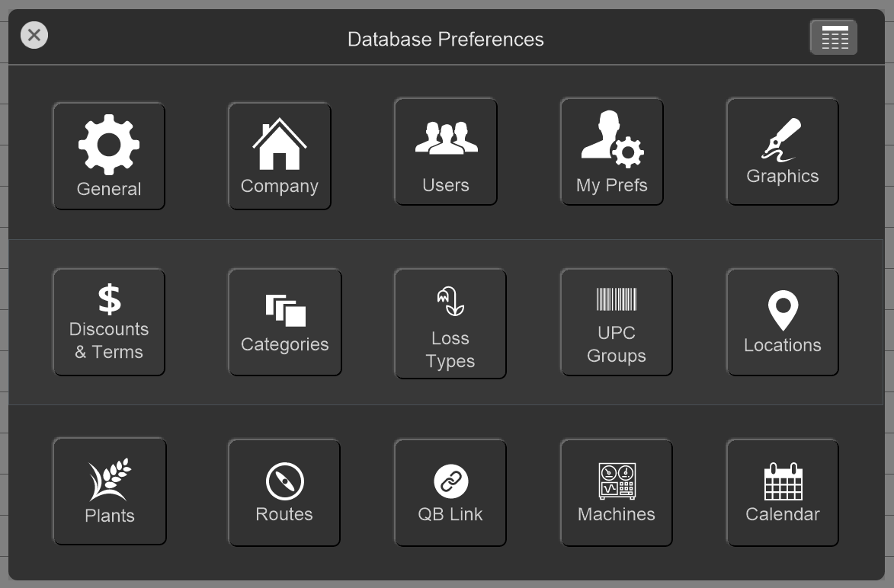Open the Plants preferences tile
The height and width of the screenshot is (588, 894).
109,491
